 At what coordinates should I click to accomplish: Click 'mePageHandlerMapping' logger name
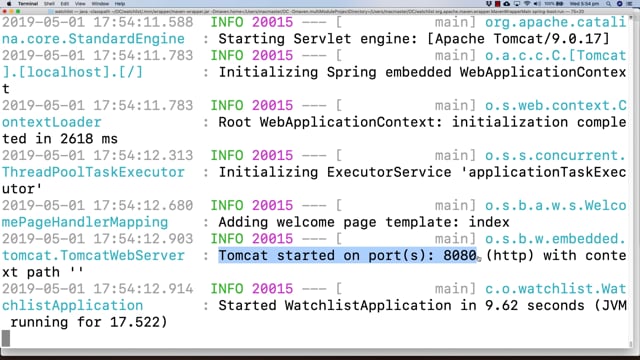(85, 222)
